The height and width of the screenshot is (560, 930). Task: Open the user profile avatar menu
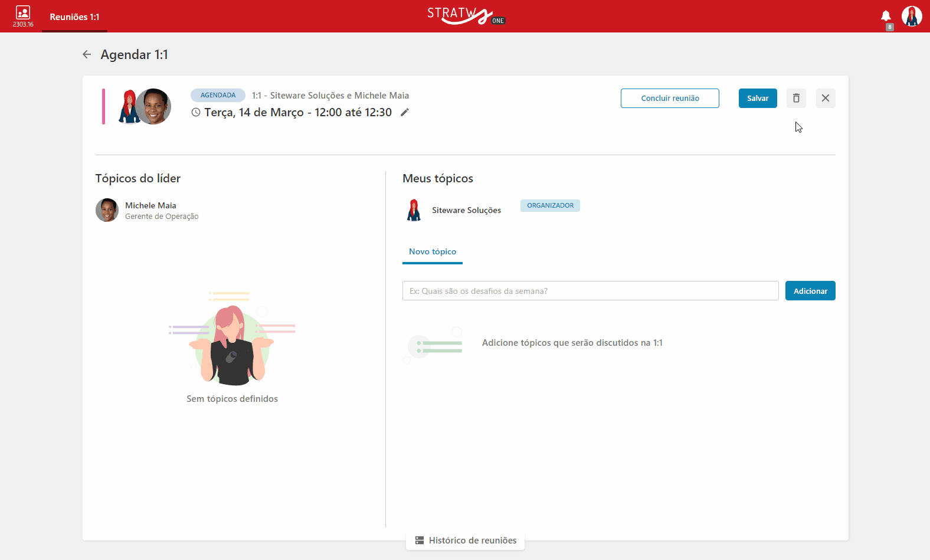912,16
